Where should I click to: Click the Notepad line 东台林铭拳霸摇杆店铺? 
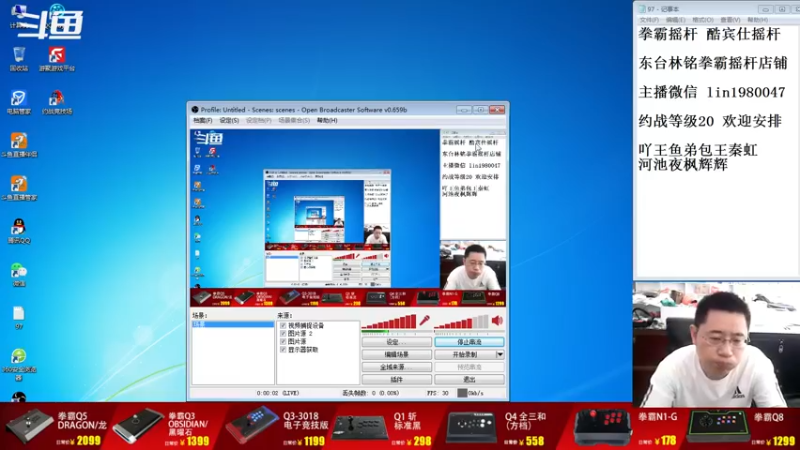click(x=713, y=63)
